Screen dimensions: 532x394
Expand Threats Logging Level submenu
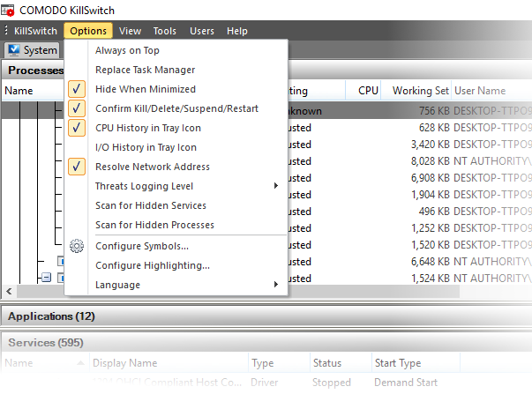(176, 186)
